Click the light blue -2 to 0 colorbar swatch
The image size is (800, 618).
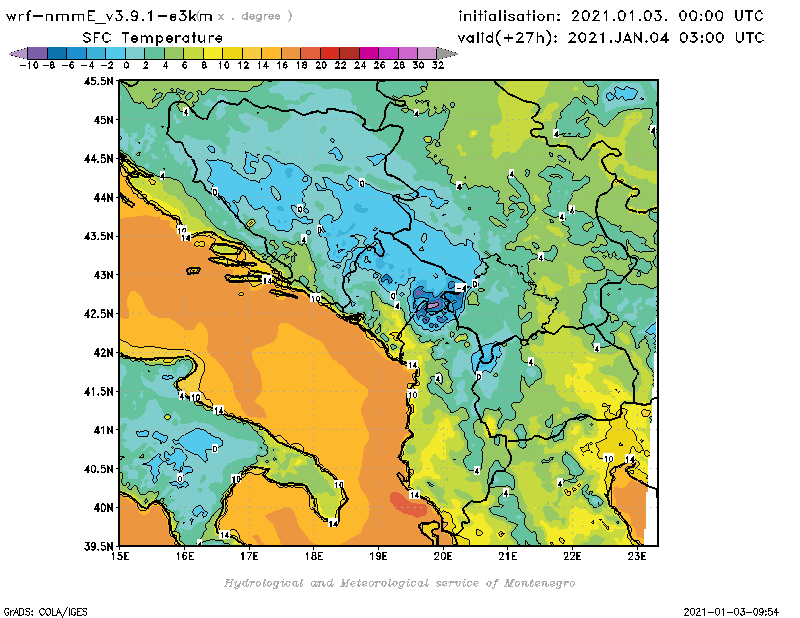pos(115,53)
